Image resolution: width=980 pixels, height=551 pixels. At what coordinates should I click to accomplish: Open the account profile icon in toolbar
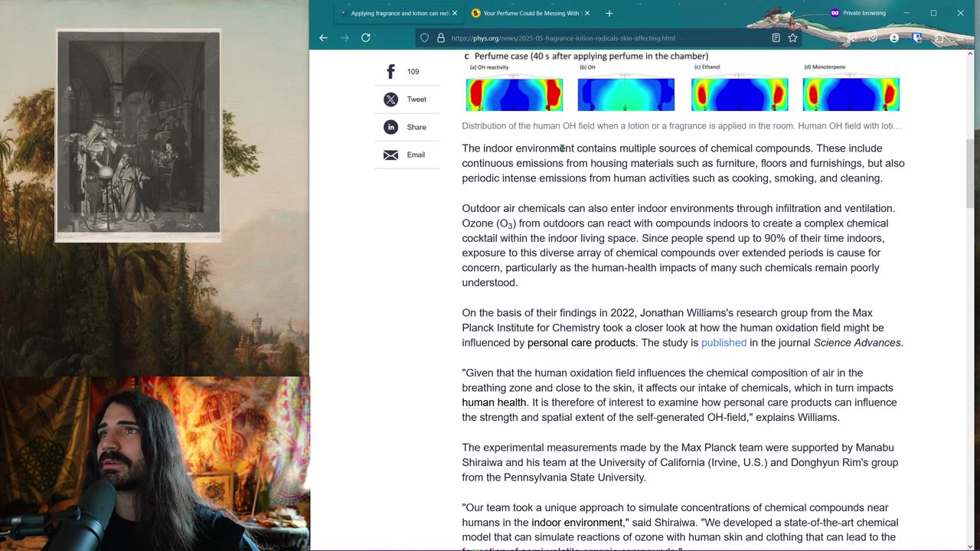tap(894, 37)
